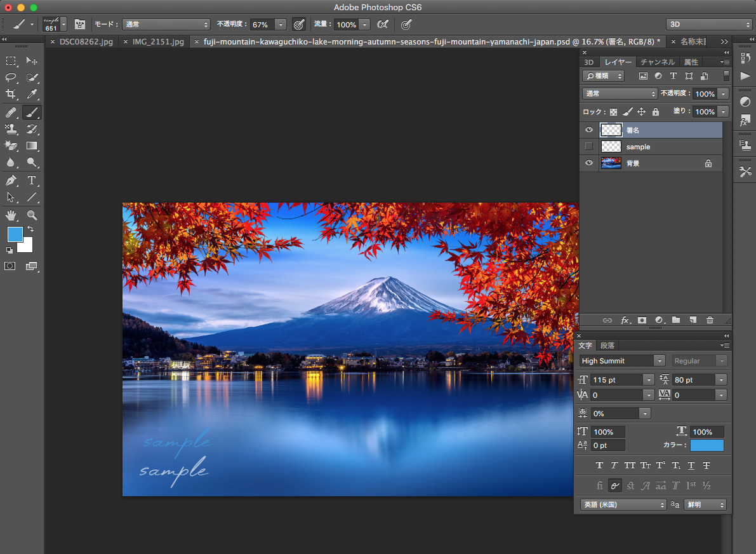Click the create new layer icon

tap(693, 320)
